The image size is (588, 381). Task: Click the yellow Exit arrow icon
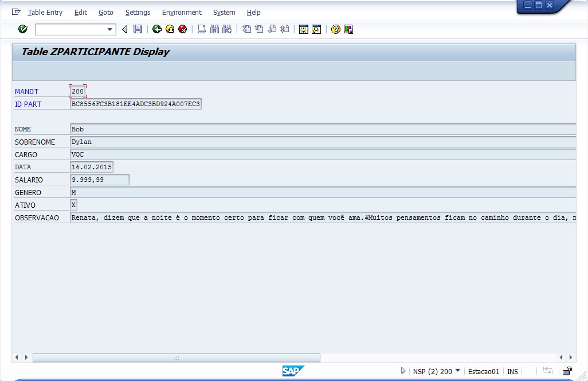(x=170, y=29)
